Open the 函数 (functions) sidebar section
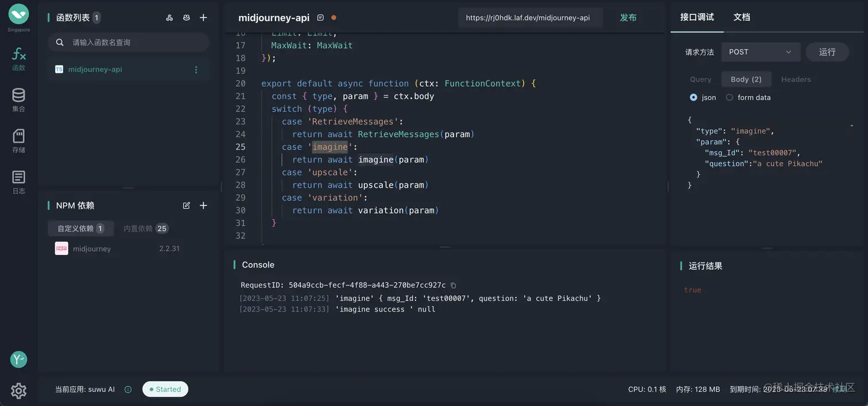Screen dimensions: 868x406 click(19, 59)
